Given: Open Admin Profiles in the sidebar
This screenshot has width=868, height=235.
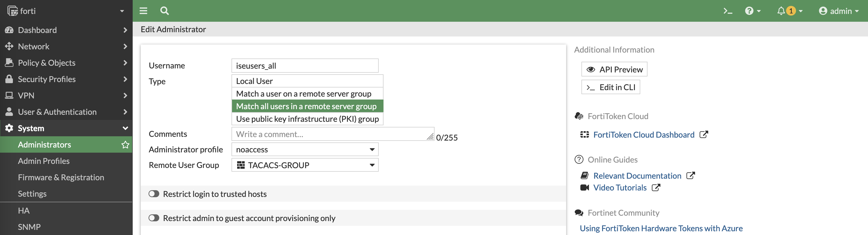Looking at the screenshot, I should [44, 161].
